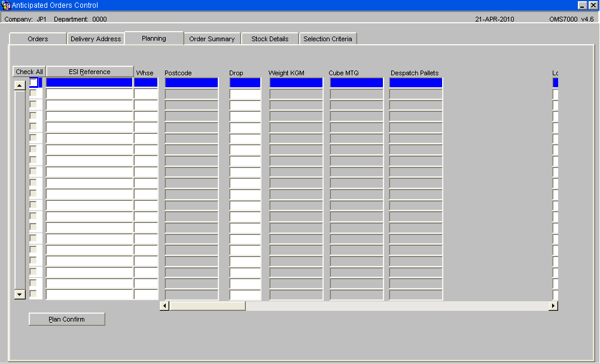The image size is (600, 364).
Task: Click the Check All button
Action: point(29,72)
